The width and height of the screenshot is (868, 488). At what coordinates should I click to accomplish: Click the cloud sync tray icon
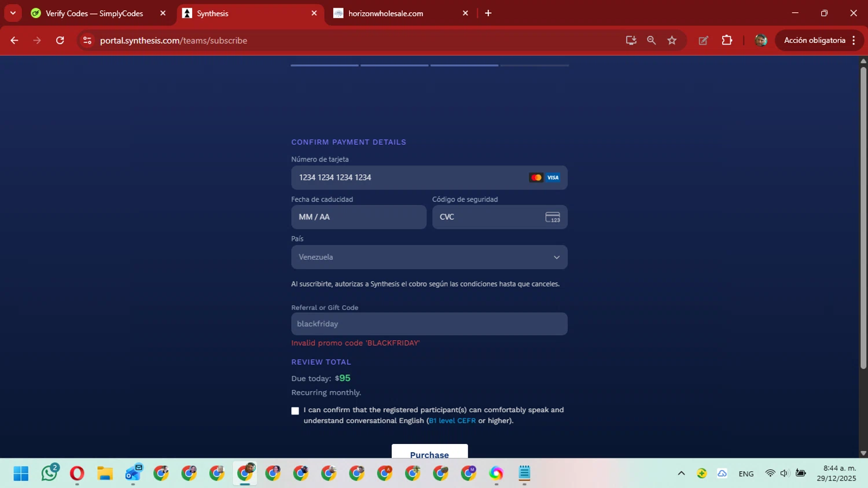tap(722, 474)
